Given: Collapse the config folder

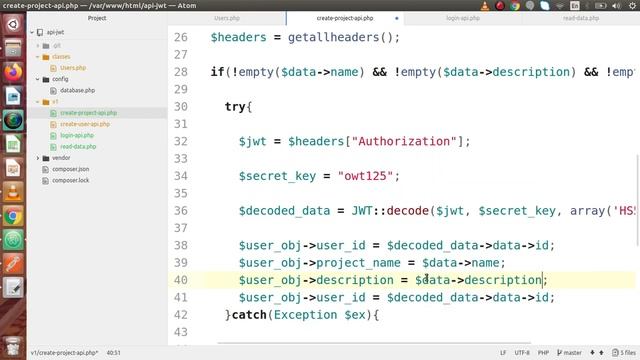Looking at the screenshot, I should [x=38, y=79].
